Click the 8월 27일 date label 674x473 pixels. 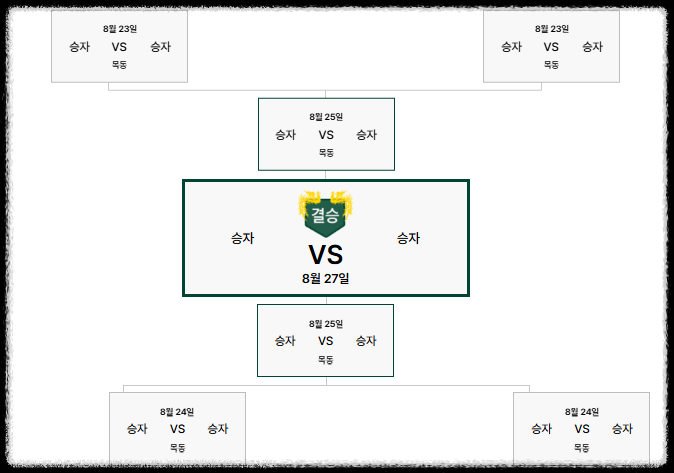[325, 279]
